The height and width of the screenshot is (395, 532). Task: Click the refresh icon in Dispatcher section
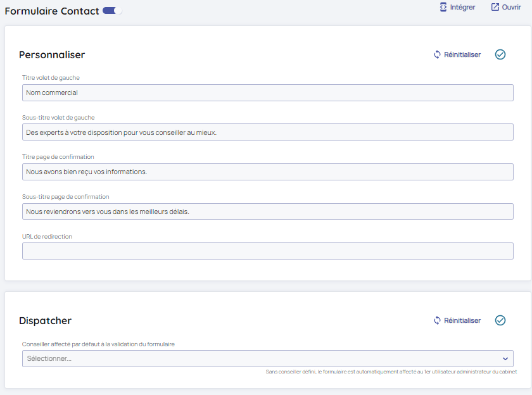point(437,320)
